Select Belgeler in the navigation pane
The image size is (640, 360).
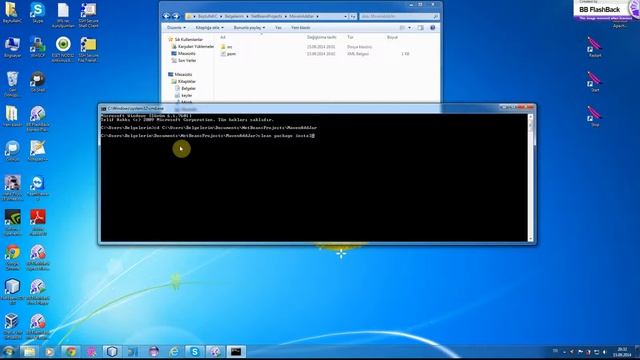click(x=188, y=88)
